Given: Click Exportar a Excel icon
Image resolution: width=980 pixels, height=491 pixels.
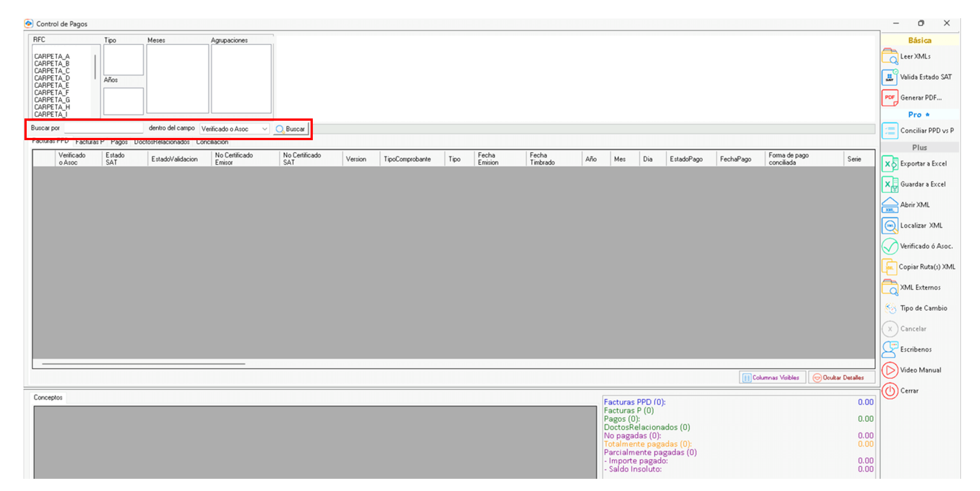Looking at the screenshot, I should (x=890, y=164).
